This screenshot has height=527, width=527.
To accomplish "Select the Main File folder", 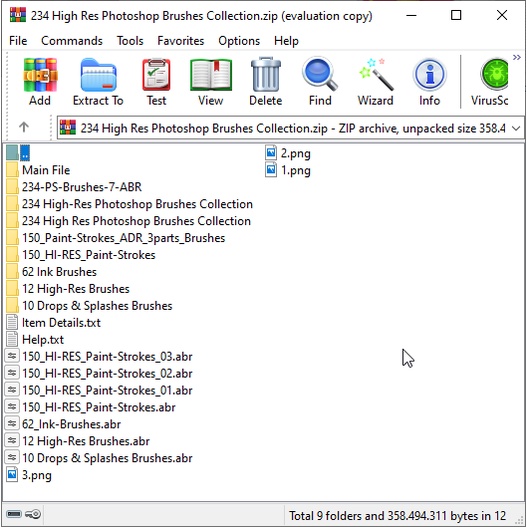I will click(x=38, y=170).
